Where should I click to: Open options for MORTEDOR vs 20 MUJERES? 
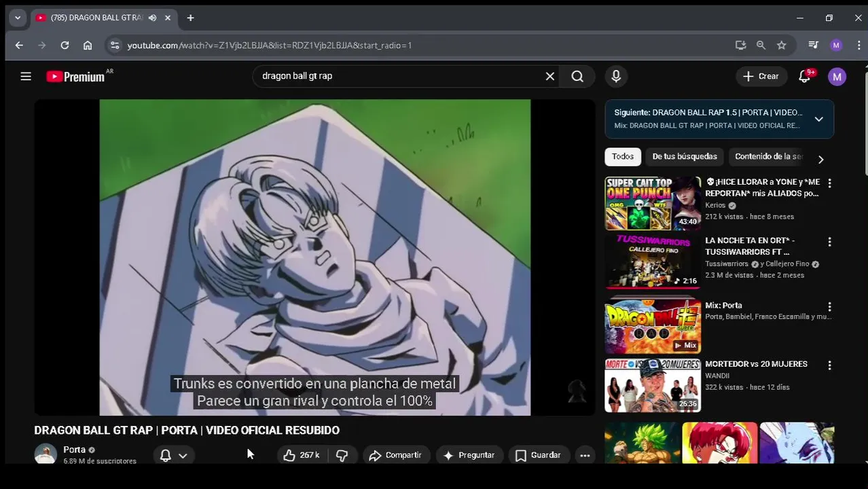click(829, 365)
